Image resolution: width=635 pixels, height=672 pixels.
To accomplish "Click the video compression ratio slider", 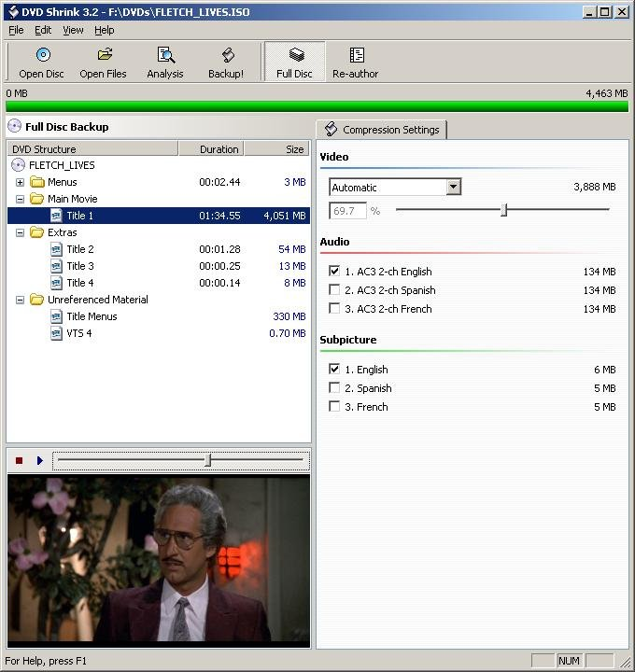I will coord(503,210).
